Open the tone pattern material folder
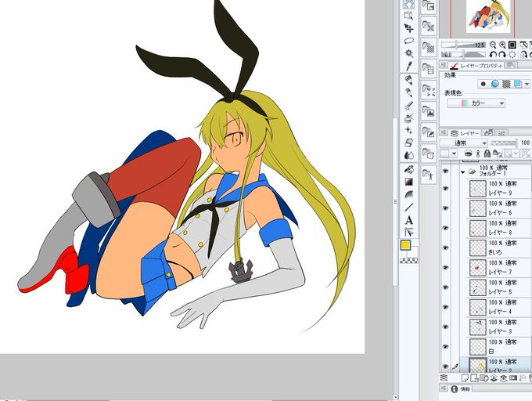The width and height of the screenshot is (532, 401). point(429,48)
